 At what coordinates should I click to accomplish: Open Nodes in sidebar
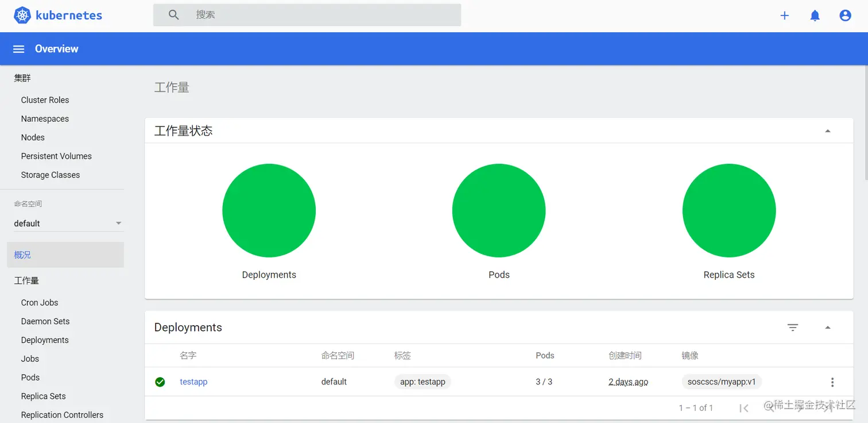[33, 137]
